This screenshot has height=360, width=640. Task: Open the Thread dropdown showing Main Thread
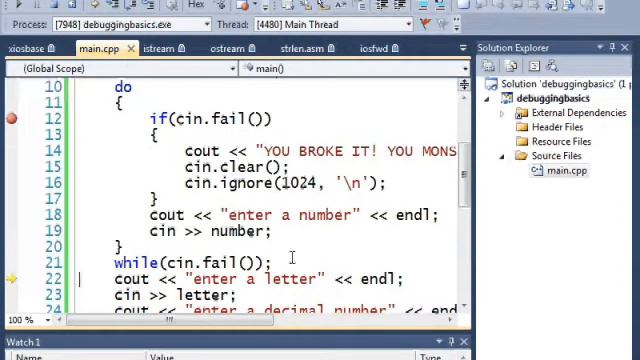[333, 24]
